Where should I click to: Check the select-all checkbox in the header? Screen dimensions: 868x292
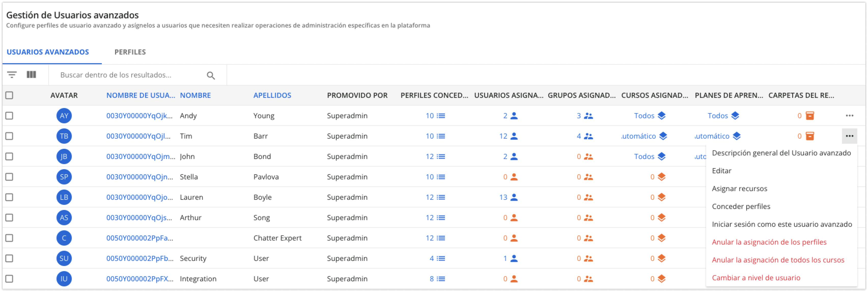coord(10,96)
